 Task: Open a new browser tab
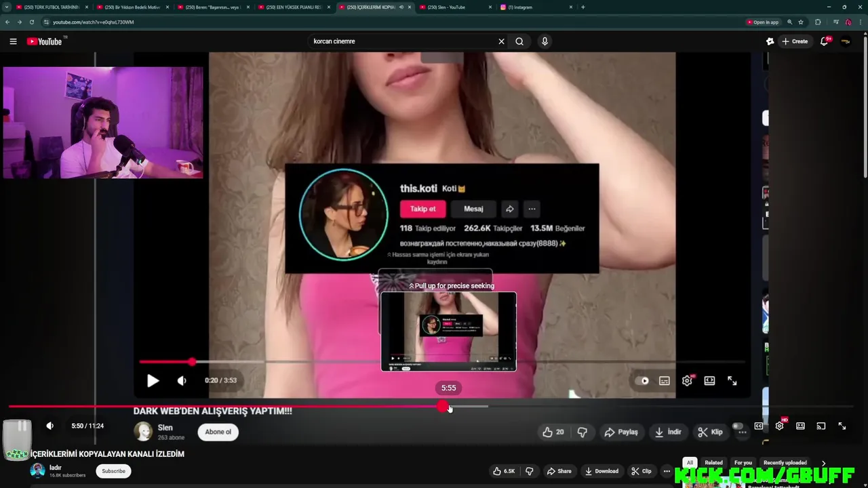coord(583,7)
